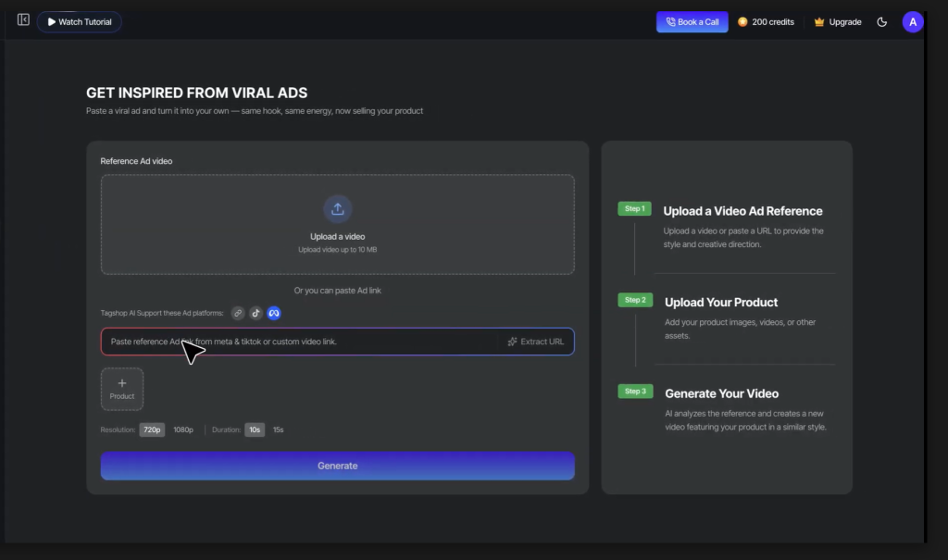Click the upload arrow icon
This screenshot has width=948, height=560.
[337, 208]
